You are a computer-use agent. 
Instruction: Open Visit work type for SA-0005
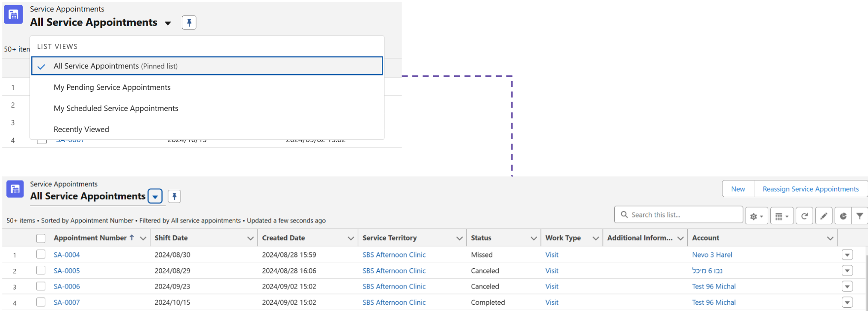point(552,270)
